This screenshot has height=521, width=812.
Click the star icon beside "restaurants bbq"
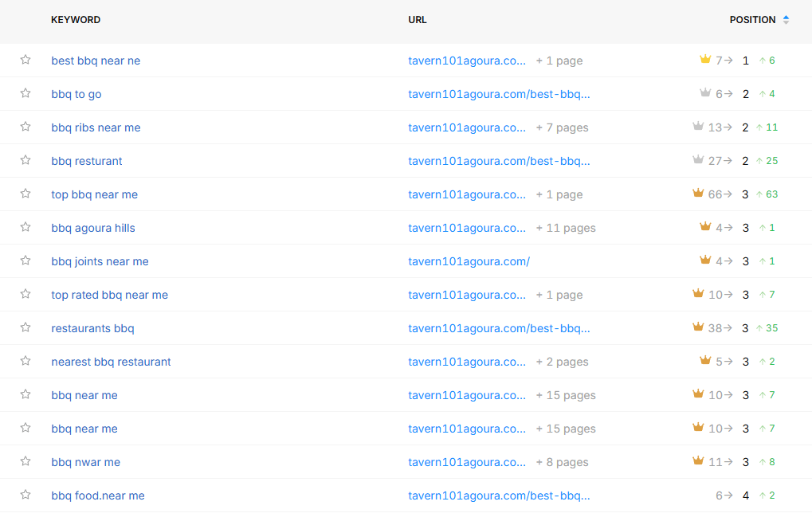25,327
